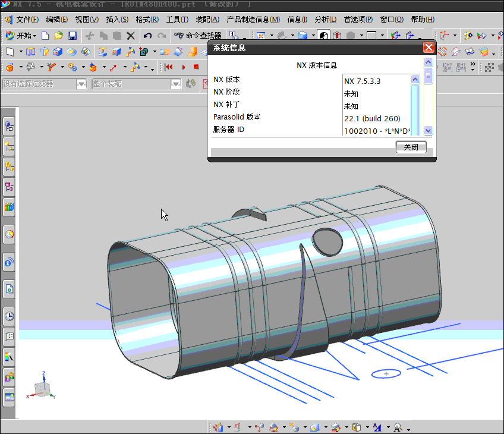Click the Save file icon

point(73,36)
